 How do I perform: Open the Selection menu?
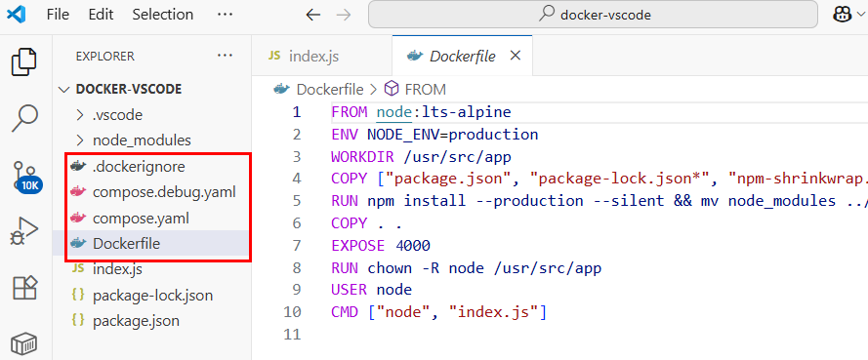click(x=163, y=15)
